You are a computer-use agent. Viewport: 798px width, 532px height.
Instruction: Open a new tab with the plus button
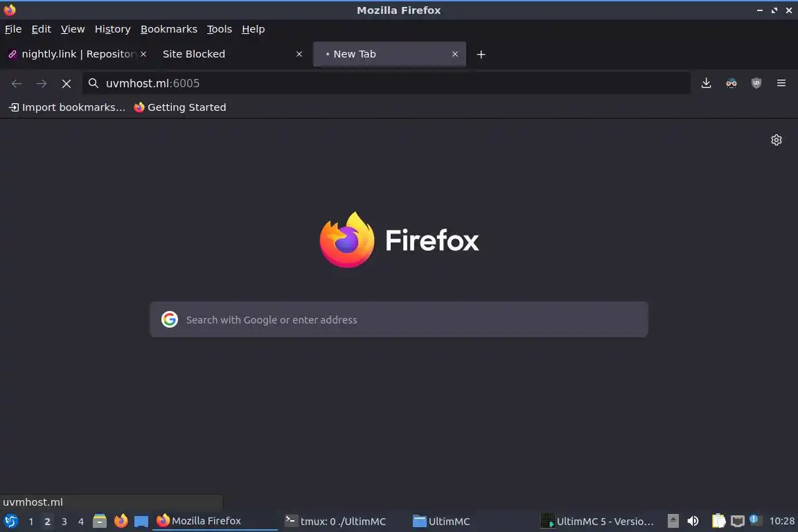pyautogui.click(x=481, y=55)
